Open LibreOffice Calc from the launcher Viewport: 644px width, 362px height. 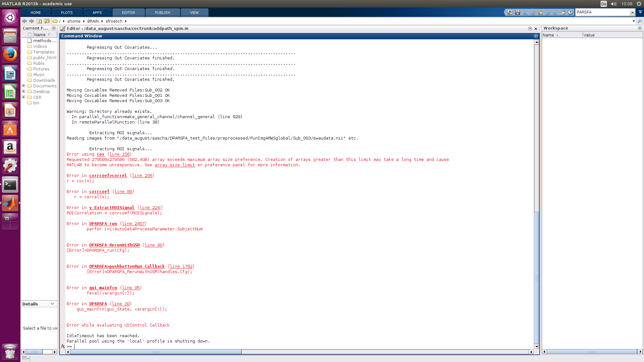[10, 92]
